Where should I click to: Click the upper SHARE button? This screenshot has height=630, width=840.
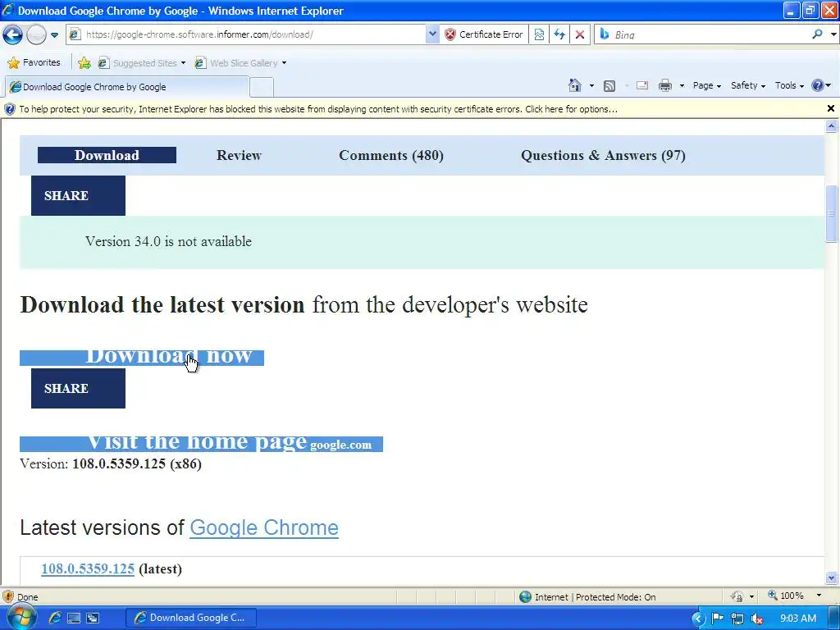click(78, 195)
